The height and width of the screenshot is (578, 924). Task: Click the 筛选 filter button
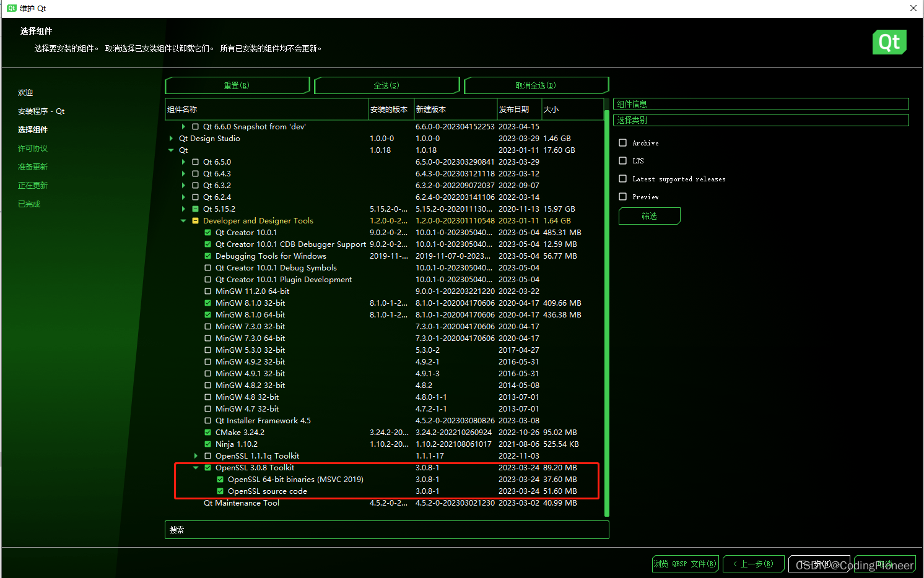pos(650,216)
